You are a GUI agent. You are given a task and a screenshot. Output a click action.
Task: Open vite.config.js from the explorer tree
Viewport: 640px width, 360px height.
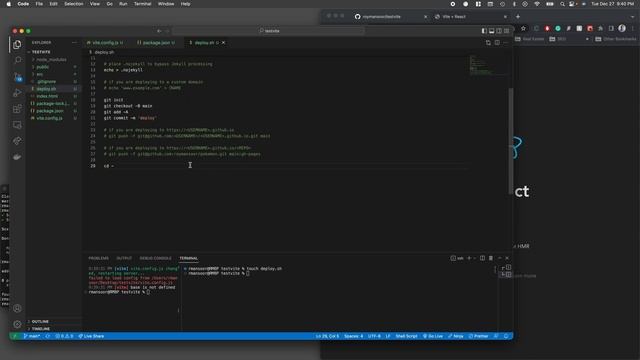point(49,118)
